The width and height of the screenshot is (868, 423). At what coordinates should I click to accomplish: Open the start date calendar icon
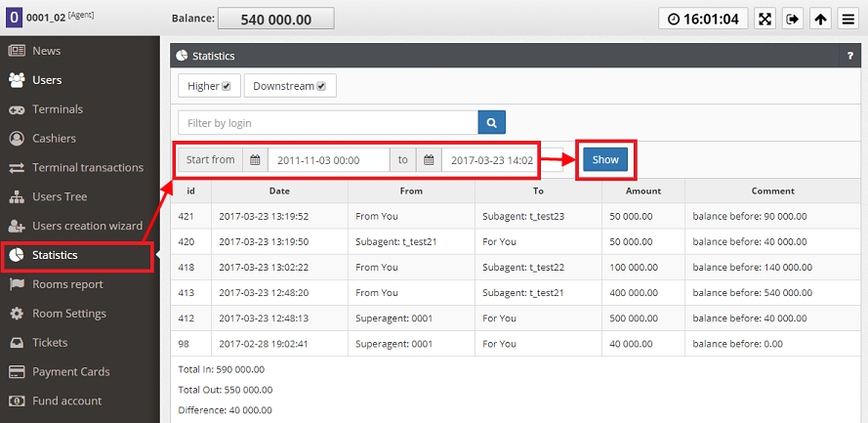[x=255, y=159]
